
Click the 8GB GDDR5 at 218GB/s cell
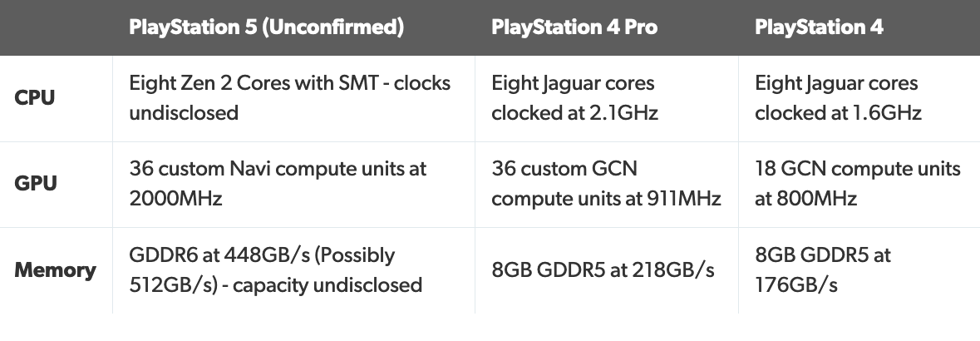[607, 270]
